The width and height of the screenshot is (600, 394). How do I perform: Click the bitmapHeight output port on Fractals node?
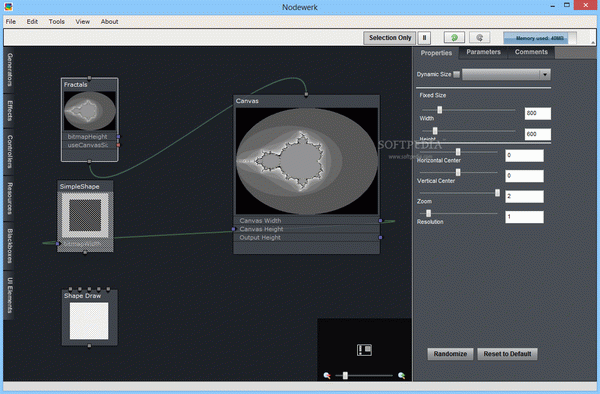click(119, 137)
